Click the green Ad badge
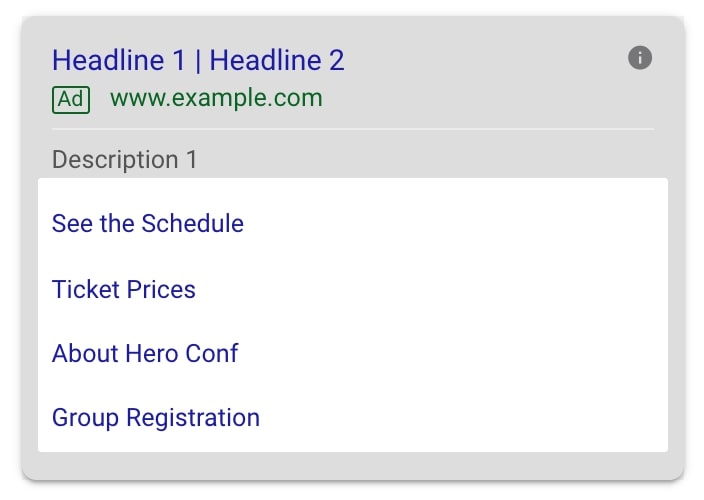 coord(71,100)
